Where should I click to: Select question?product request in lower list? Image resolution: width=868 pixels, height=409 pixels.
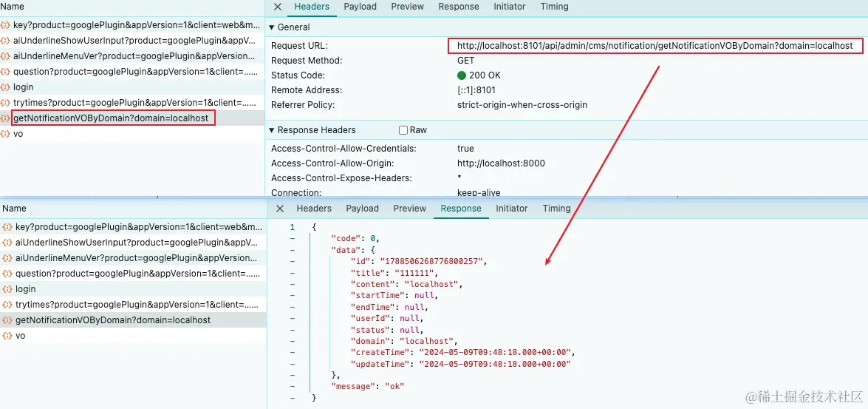pyautogui.click(x=133, y=273)
